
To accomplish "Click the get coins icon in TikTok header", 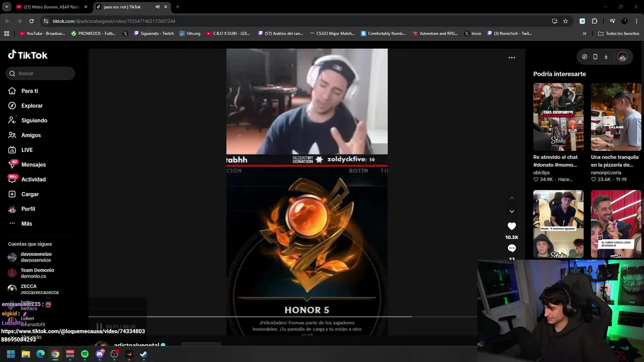I will [x=584, y=57].
